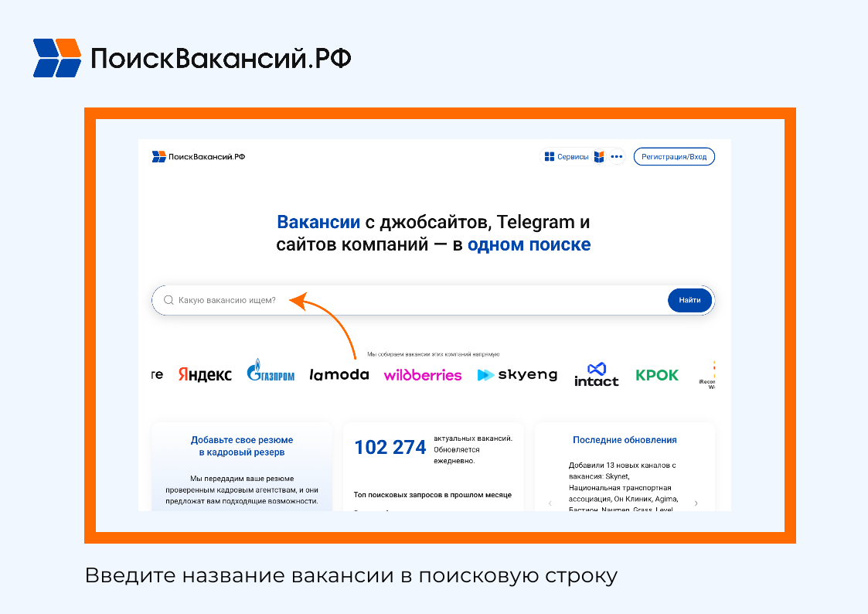Show next update with right chevron
The width and height of the screenshot is (868, 614).
pos(696,503)
